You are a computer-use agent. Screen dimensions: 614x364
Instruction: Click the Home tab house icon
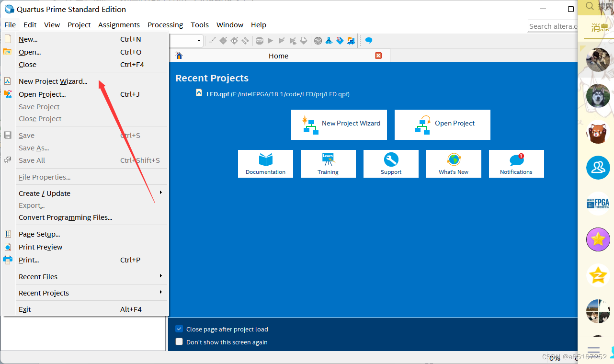(x=179, y=56)
